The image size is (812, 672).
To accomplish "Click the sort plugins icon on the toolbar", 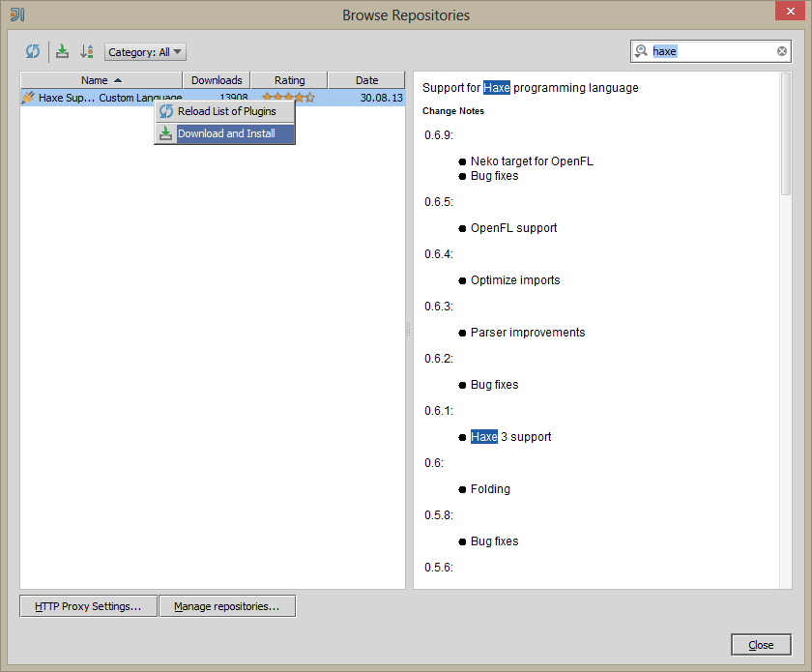I will click(x=87, y=50).
